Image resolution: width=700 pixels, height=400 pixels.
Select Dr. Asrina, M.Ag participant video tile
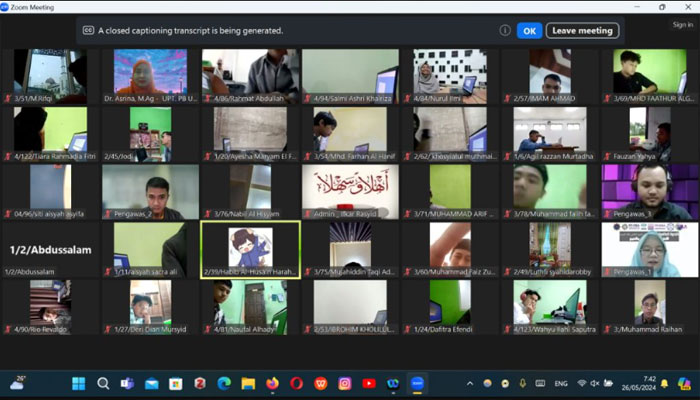click(x=150, y=76)
